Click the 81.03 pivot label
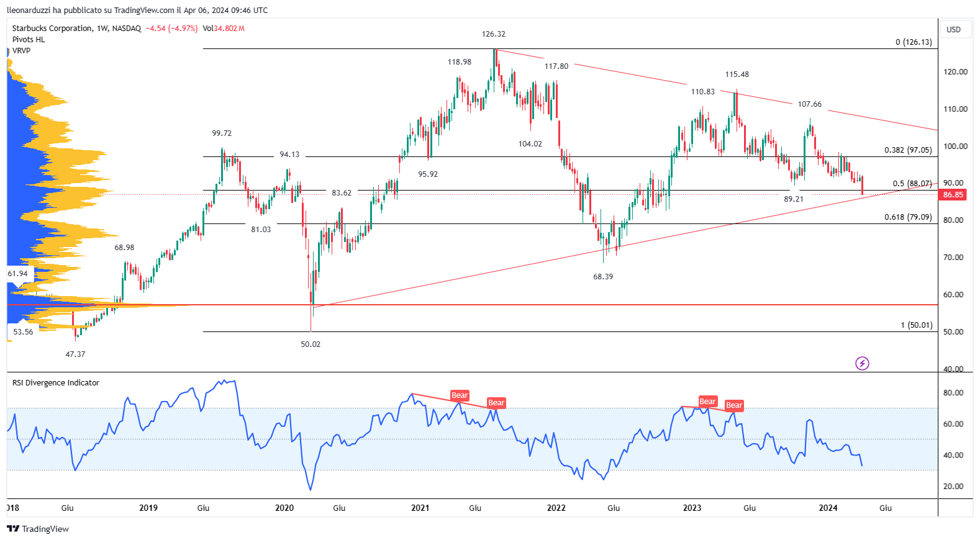Image resolution: width=980 pixels, height=540 pixels. (261, 230)
